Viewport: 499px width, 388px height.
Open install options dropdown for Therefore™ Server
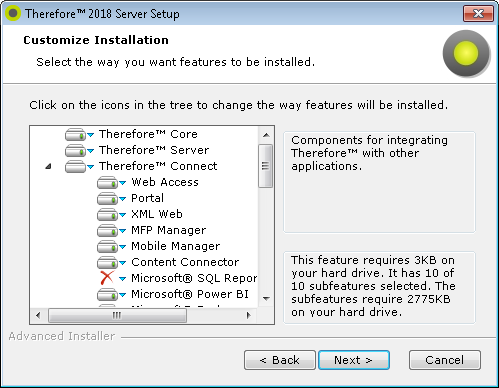(90, 151)
